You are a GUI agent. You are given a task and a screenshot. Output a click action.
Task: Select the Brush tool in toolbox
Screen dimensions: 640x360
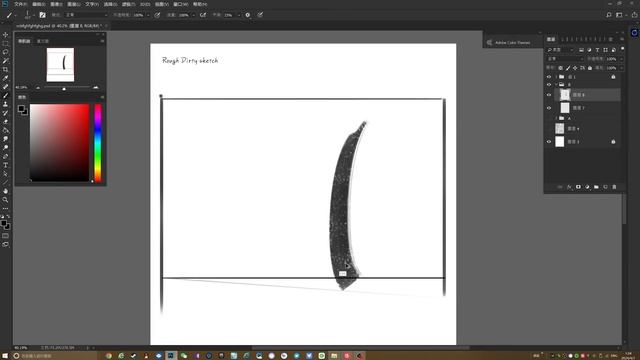[5, 96]
